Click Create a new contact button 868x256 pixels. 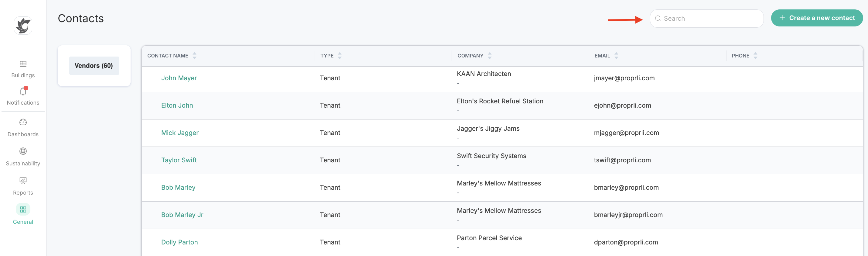(816, 18)
